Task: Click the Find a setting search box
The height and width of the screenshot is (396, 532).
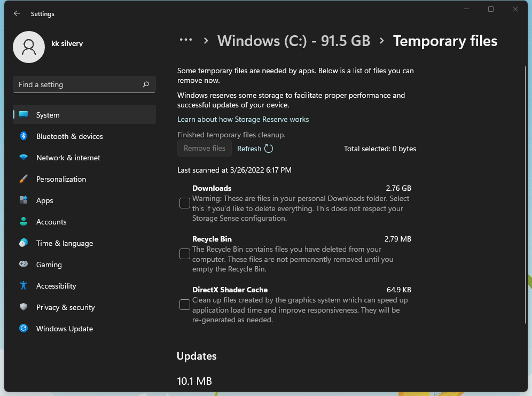Action: point(84,84)
